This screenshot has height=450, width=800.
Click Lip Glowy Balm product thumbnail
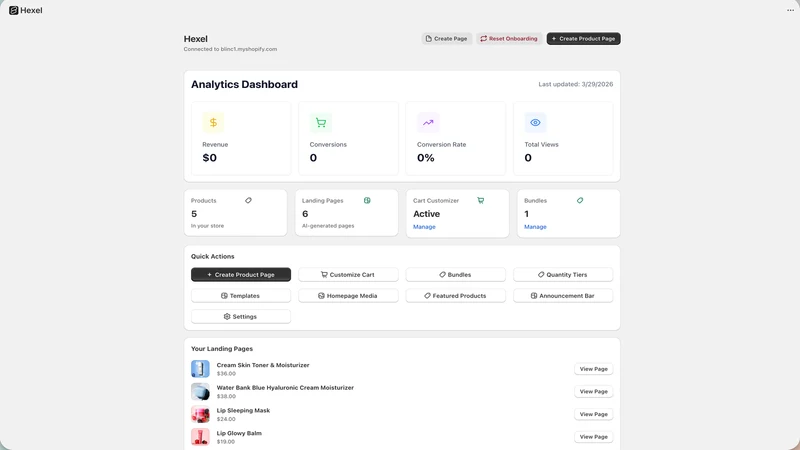[x=201, y=437]
